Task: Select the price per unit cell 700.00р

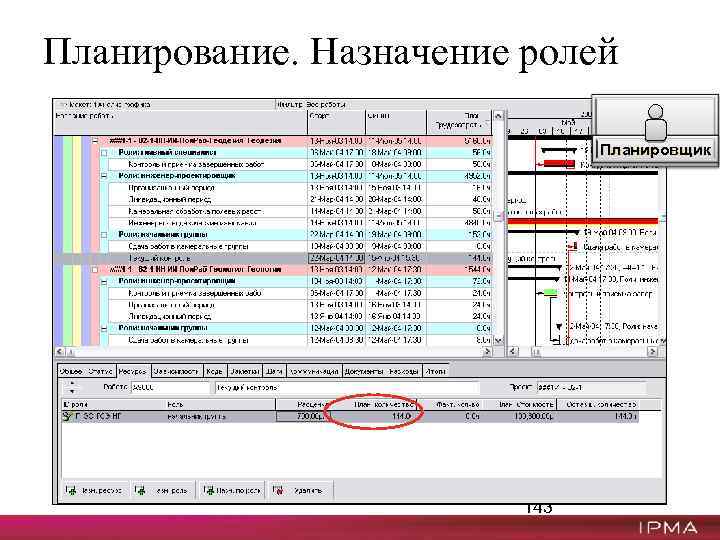Action: [301, 416]
